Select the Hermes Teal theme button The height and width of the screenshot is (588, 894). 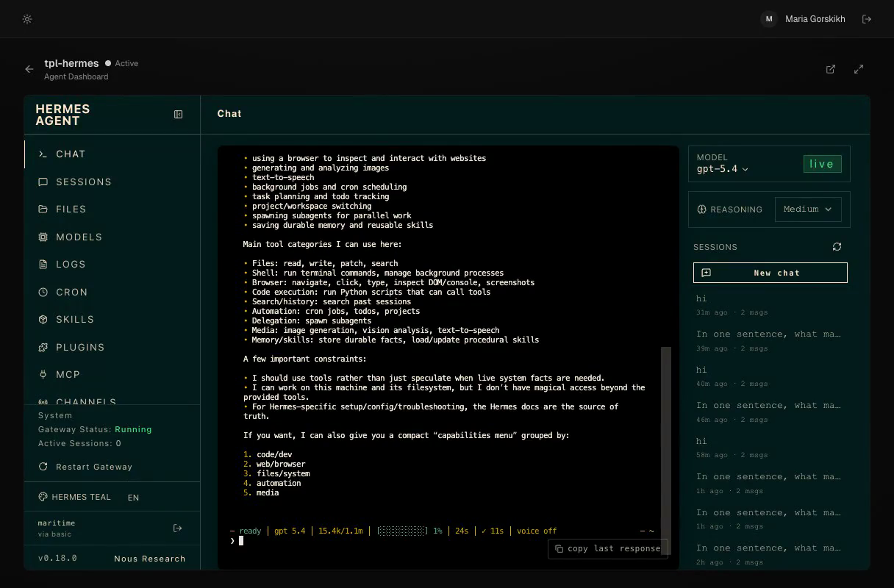tap(74, 497)
